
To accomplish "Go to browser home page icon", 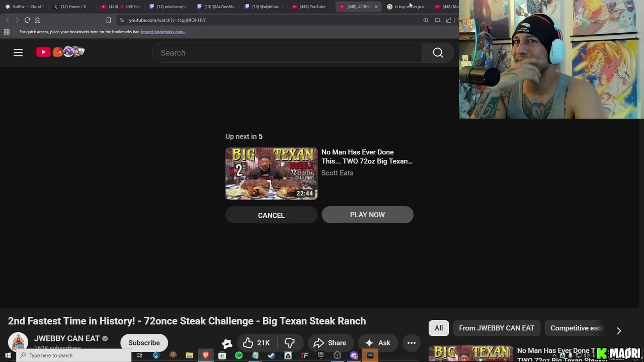I will 37,20.
